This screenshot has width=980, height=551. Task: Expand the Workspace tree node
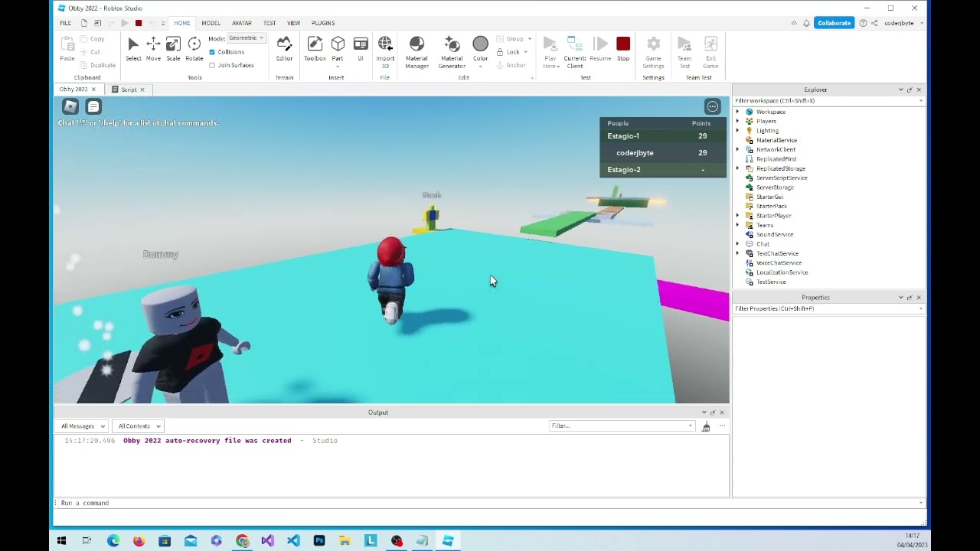tap(738, 112)
